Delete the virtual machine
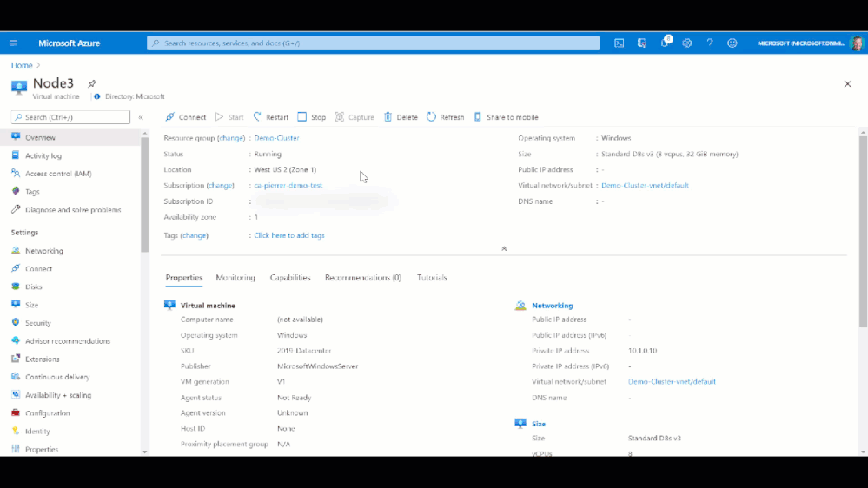Screen dimensions: 868x488 coord(401,116)
